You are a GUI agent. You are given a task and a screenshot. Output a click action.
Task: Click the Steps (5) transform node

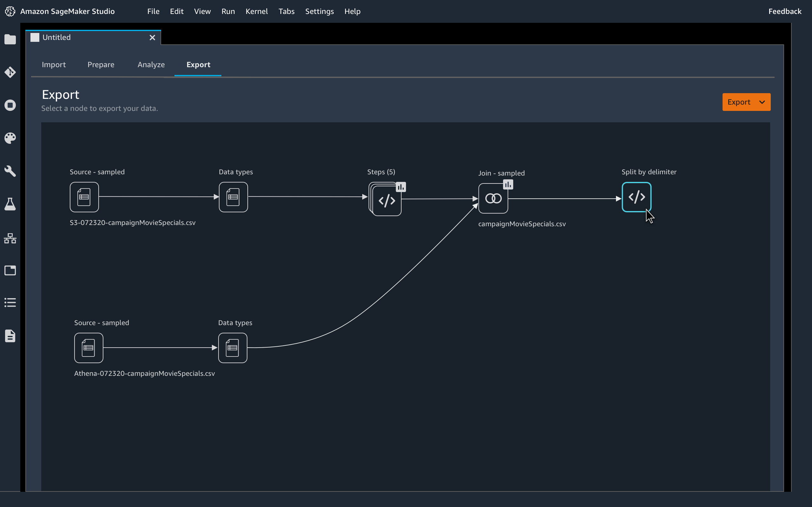(387, 201)
